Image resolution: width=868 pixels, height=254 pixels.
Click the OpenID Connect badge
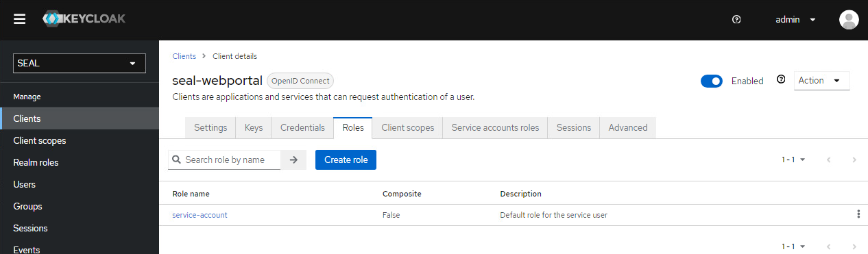pyautogui.click(x=300, y=81)
